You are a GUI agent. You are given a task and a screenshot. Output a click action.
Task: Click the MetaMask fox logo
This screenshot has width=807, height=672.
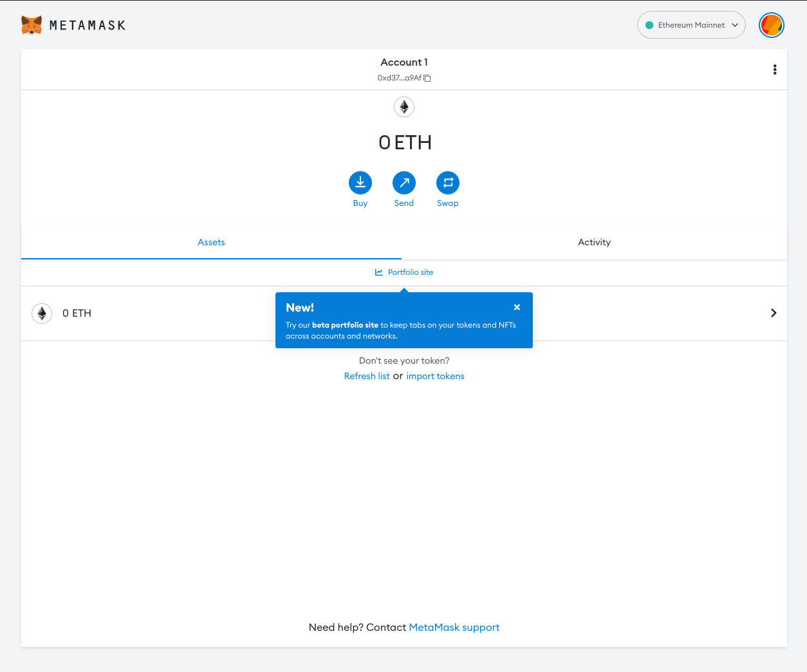[x=32, y=25]
